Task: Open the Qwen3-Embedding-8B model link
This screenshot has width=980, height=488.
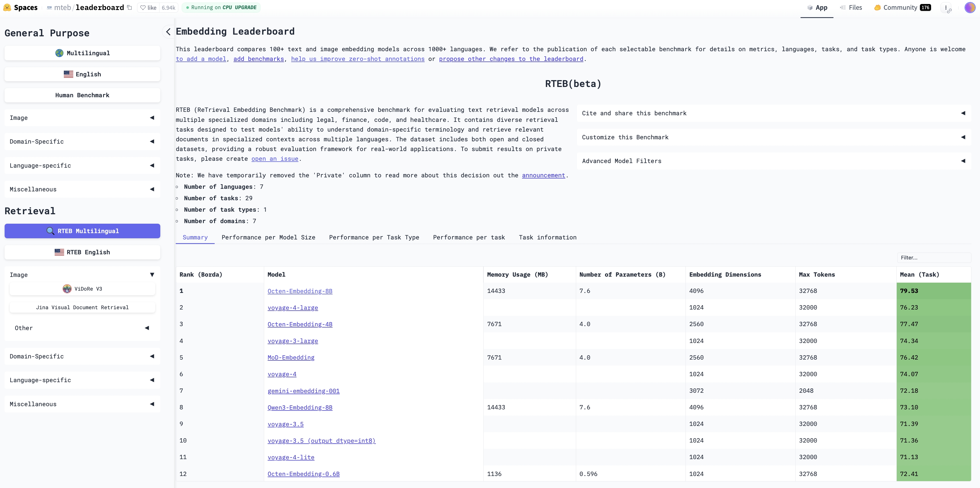Action: tap(300, 407)
